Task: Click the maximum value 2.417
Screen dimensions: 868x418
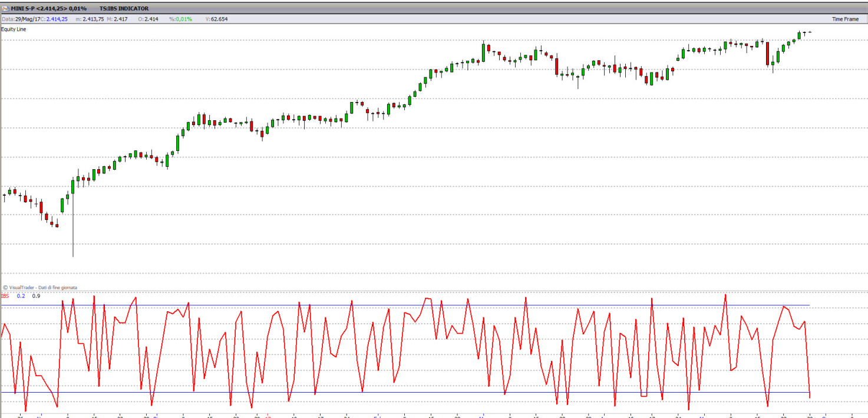Action: [120, 19]
